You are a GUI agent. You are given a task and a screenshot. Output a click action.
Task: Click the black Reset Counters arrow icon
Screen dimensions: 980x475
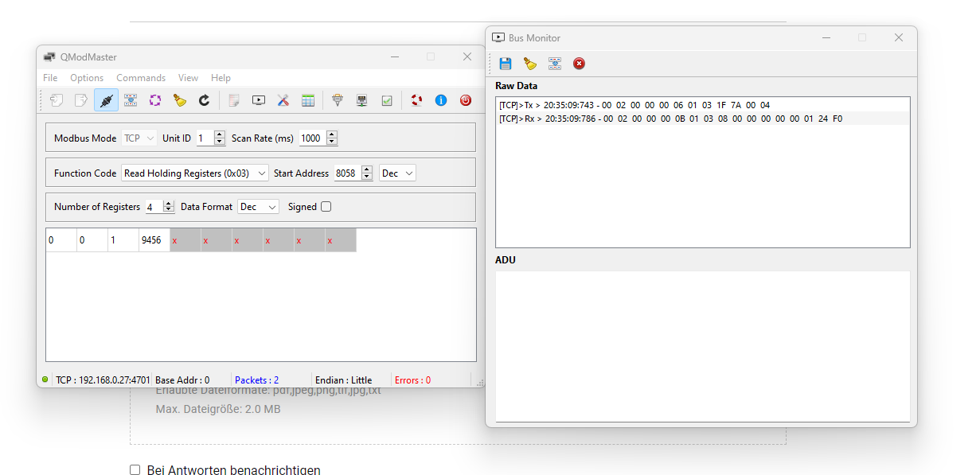204,100
